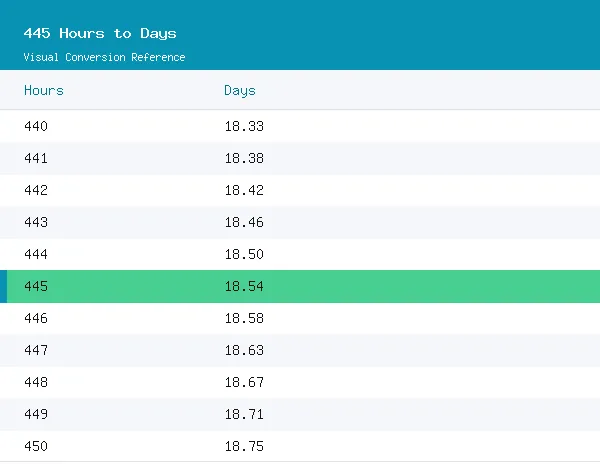Select the 18.38 days value

click(x=244, y=158)
